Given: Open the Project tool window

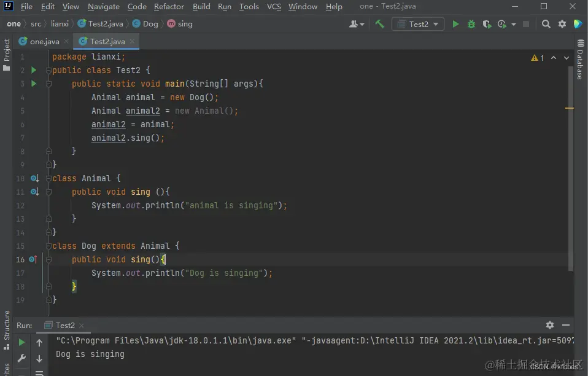Looking at the screenshot, I should tap(6, 55).
